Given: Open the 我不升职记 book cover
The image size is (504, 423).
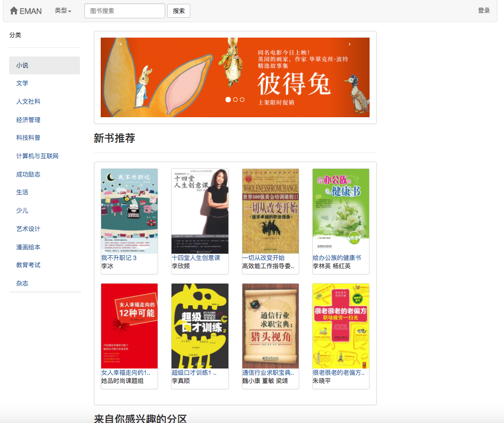Looking at the screenshot, I should [129, 211].
